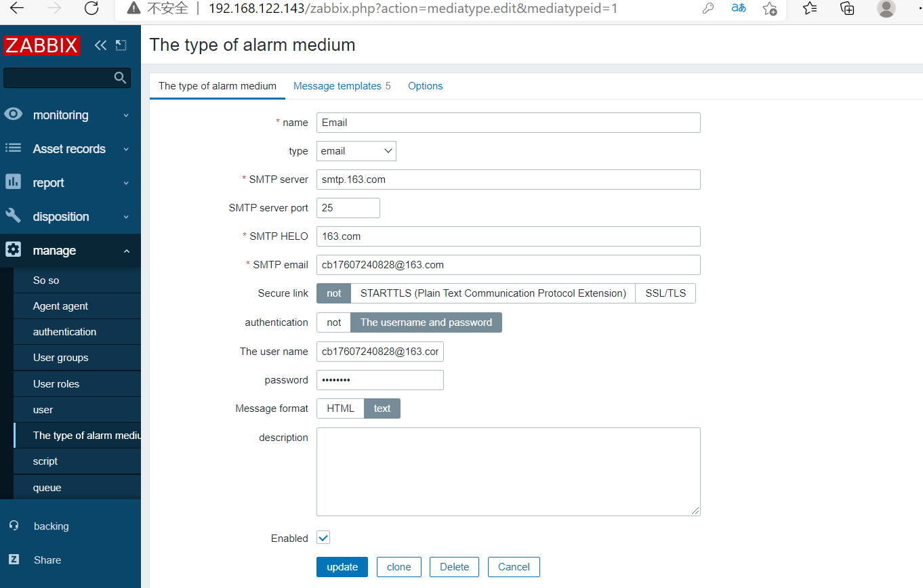This screenshot has width=923, height=588.
Task: Click the SMTP server port field
Action: click(x=348, y=208)
